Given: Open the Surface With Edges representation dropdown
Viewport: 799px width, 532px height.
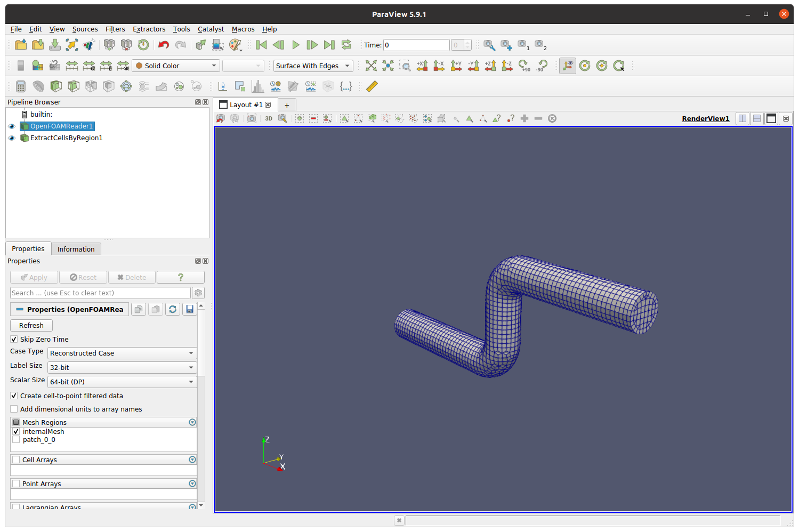Looking at the screenshot, I should [x=313, y=66].
